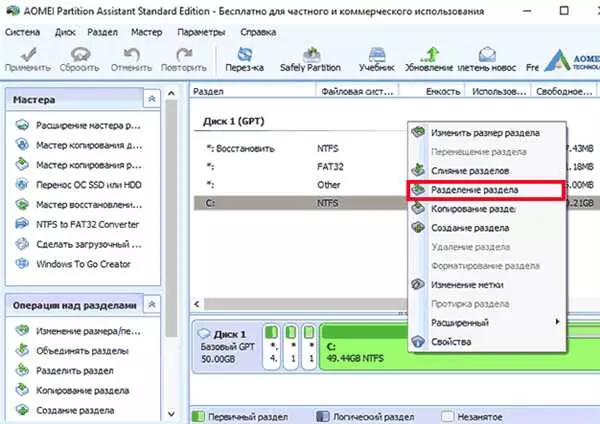The height and width of the screenshot is (424, 600).
Task: Collapse the Мастера panel
Action: (x=152, y=99)
